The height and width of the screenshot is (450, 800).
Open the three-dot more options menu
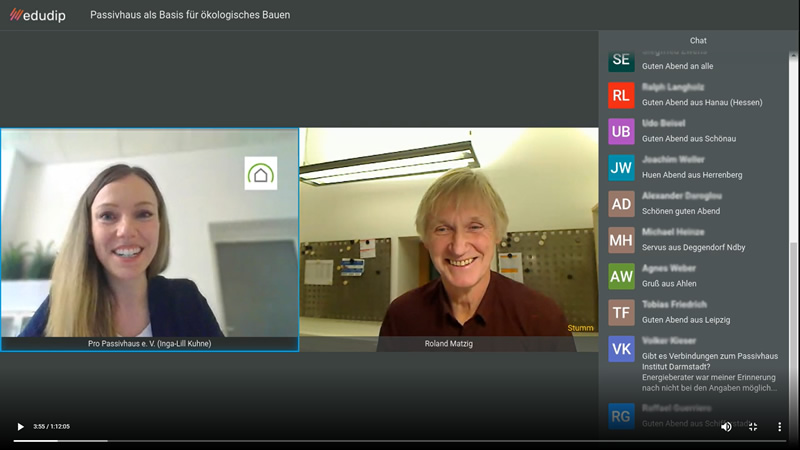click(x=779, y=427)
